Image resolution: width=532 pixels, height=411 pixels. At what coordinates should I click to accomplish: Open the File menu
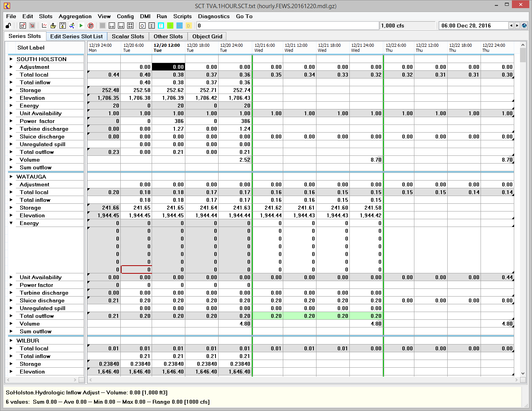pos(11,16)
